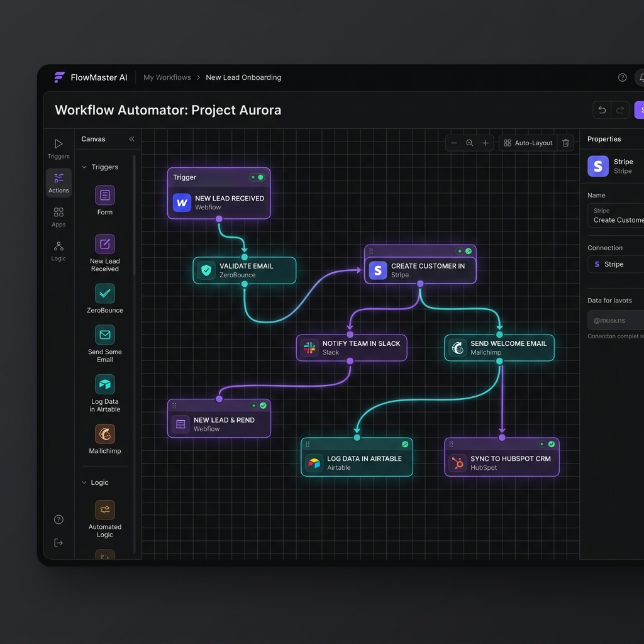Collapse the Canvas panel with double chevron
The width and height of the screenshot is (644, 644).
tap(131, 139)
